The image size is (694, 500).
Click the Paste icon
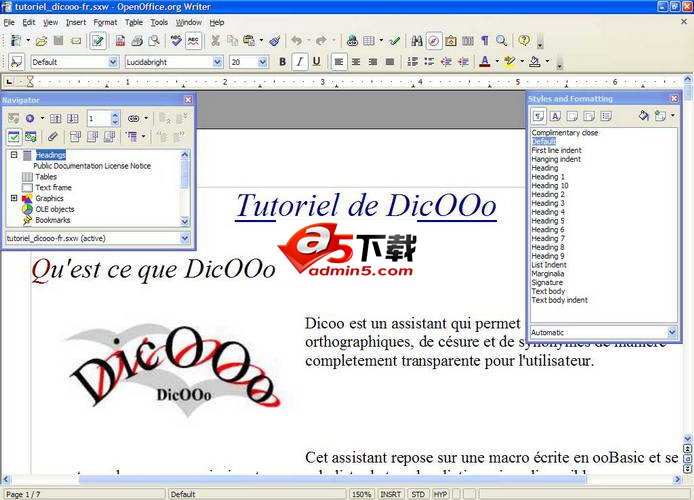point(249,41)
